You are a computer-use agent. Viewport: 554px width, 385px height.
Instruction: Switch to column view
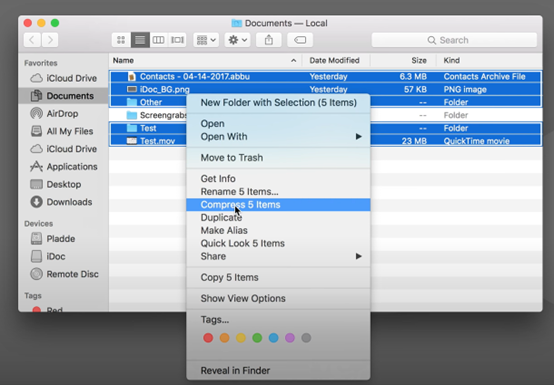pos(158,40)
